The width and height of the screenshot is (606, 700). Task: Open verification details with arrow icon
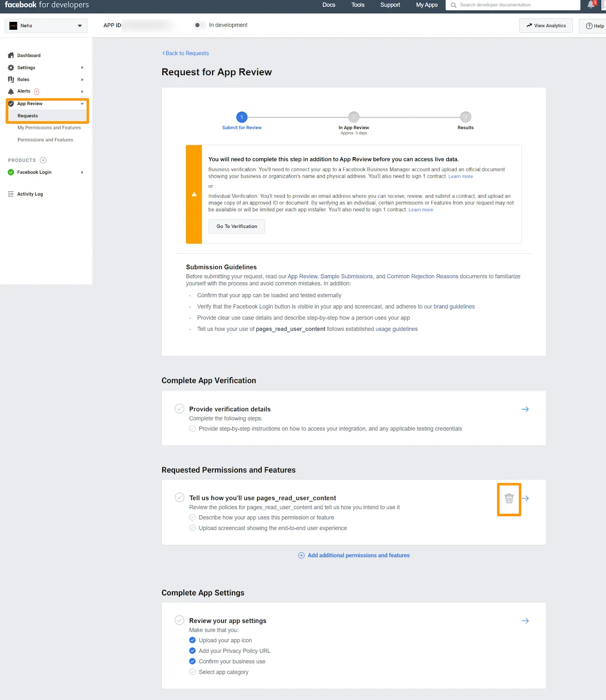pos(525,409)
